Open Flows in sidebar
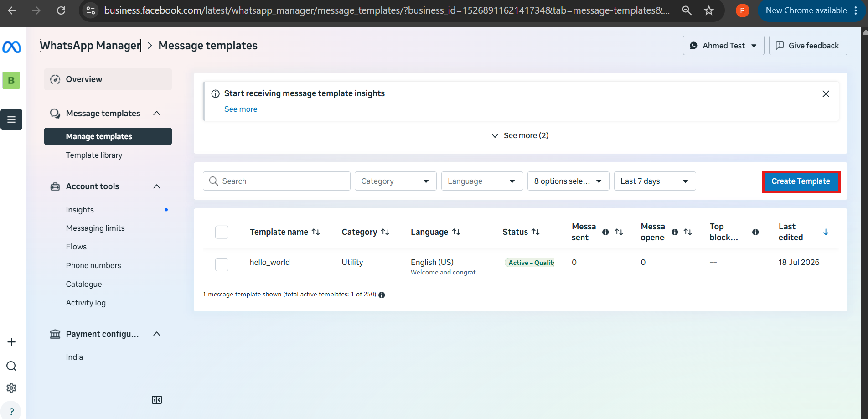 click(76, 247)
